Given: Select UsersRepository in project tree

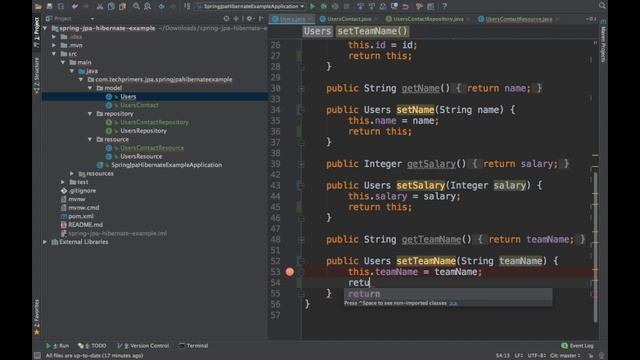Looking at the screenshot, I should coord(143,131).
